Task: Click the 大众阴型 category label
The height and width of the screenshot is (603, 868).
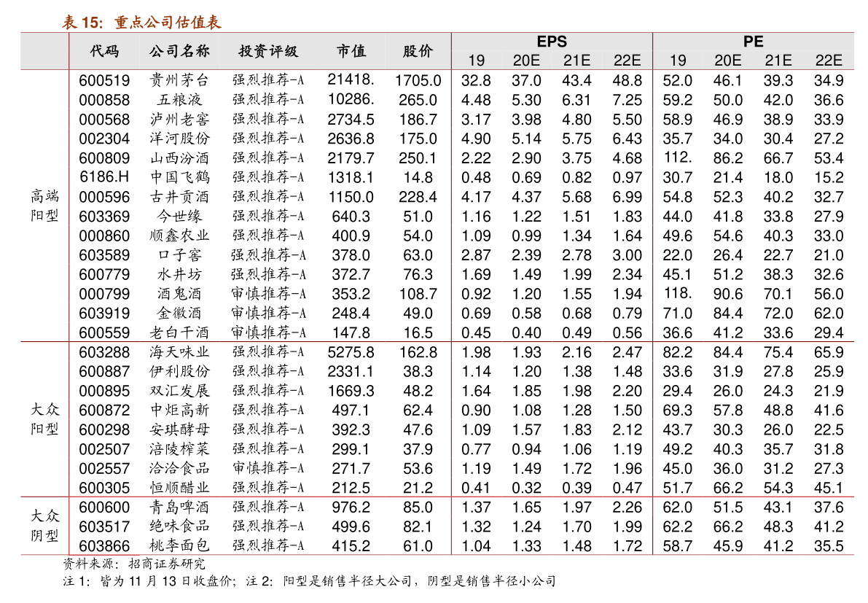Action: [x=45, y=526]
